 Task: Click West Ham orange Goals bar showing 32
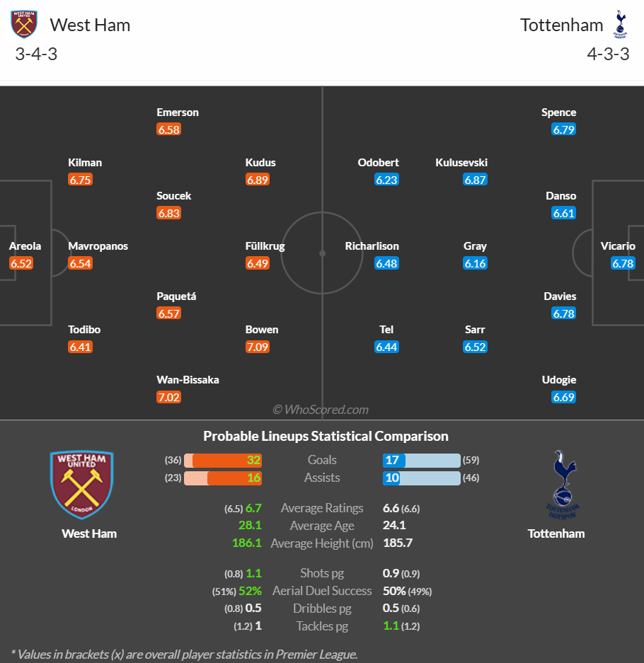point(227,460)
